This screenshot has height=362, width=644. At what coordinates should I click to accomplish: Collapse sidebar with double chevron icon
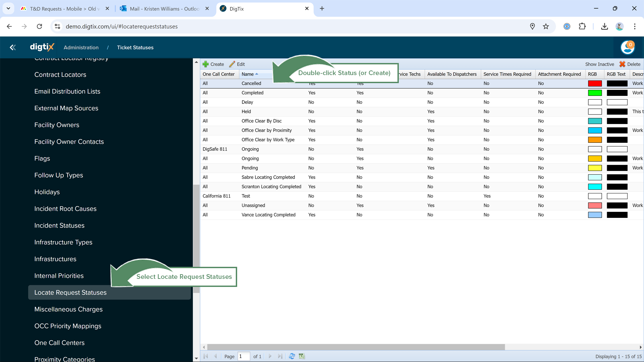[13, 48]
